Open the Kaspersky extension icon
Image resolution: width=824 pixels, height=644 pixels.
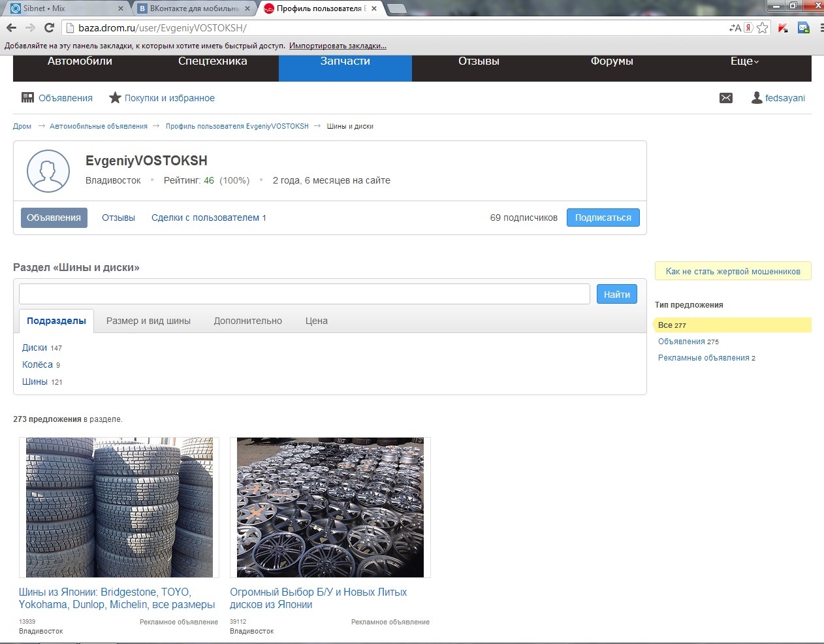784,28
